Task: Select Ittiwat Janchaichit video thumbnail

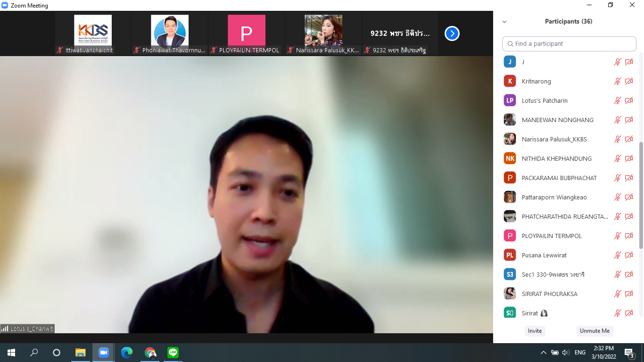Action: 93,34
